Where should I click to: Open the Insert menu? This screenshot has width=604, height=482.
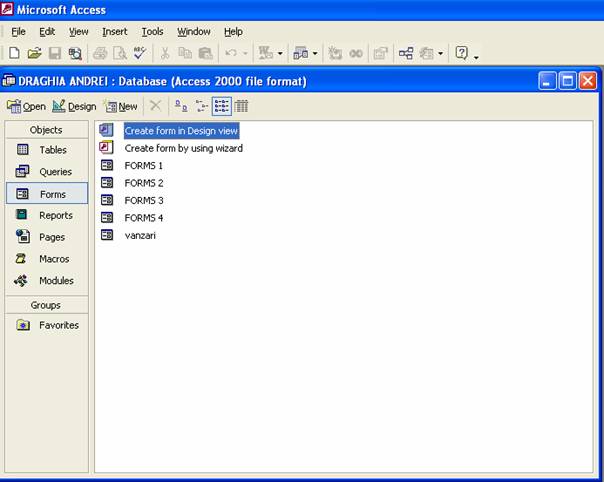coord(114,32)
